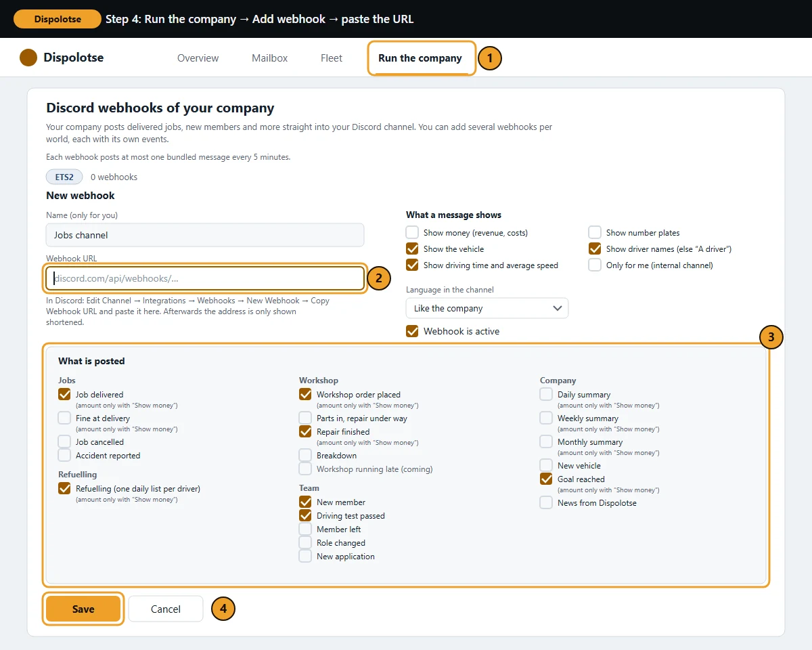Enable Show money (revenue, costs)

tap(412, 232)
